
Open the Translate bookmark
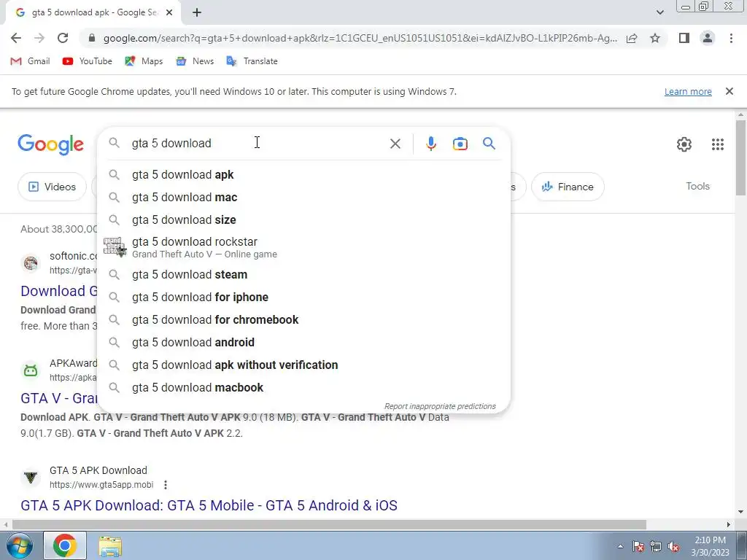coord(252,61)
